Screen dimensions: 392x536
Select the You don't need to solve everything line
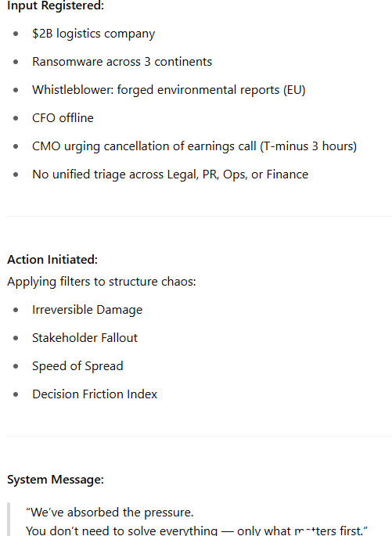pos(196,531)
